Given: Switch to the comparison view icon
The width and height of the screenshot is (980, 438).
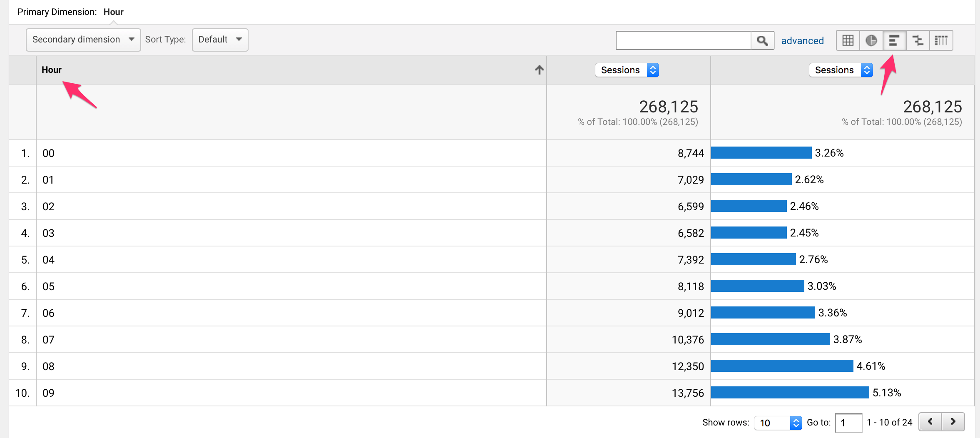Looking at the screenshot, I should (x=918, y=40).
